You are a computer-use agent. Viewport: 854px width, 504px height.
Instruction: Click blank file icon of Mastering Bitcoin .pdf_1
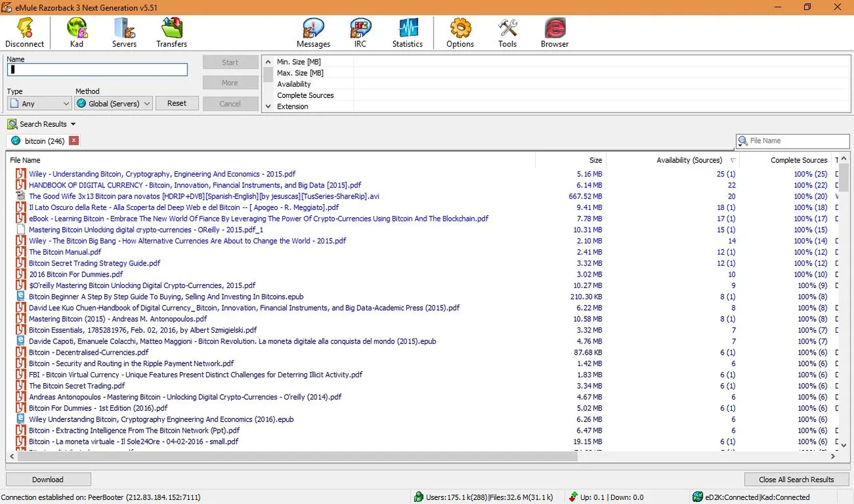pyautogui.click(x=20, y=230)
